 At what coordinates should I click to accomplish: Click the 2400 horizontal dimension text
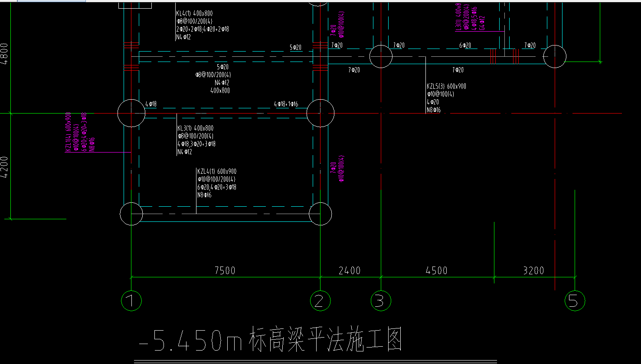[x=350, y=270]
